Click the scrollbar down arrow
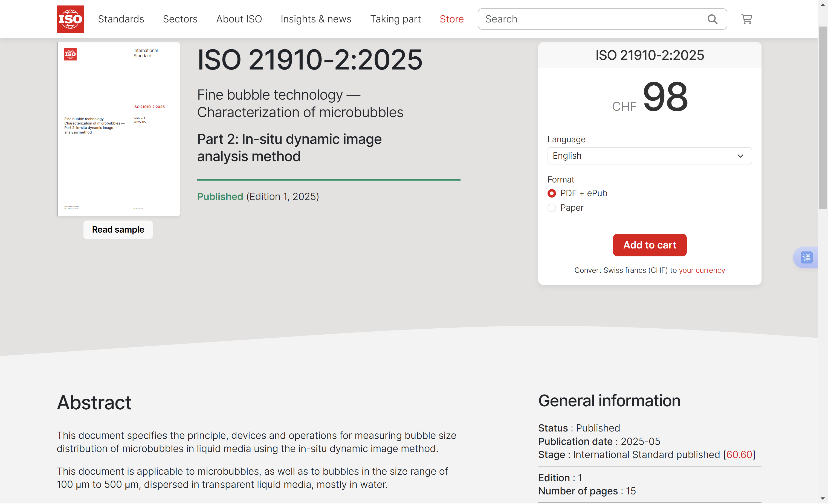 point(823,499)
